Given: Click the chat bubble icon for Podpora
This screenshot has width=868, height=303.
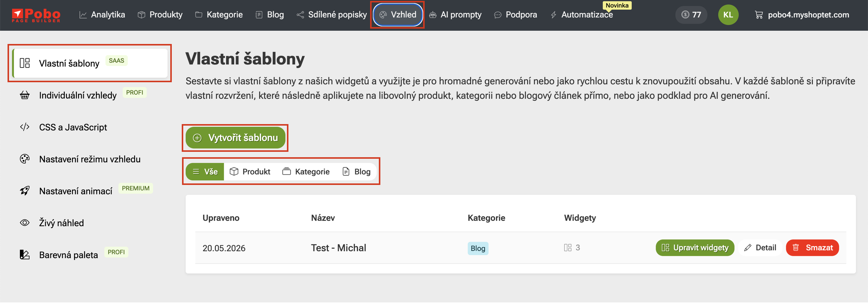Looking at the screenshot, I should (x=497, y=15).
